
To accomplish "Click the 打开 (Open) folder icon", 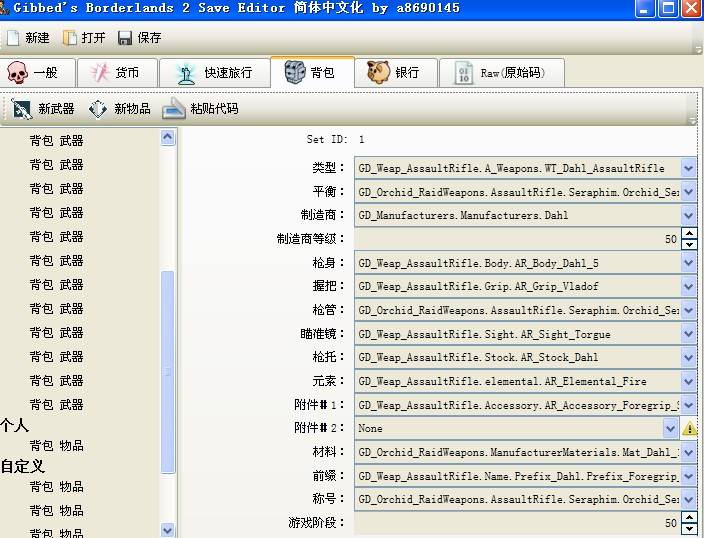I will 69,38.
